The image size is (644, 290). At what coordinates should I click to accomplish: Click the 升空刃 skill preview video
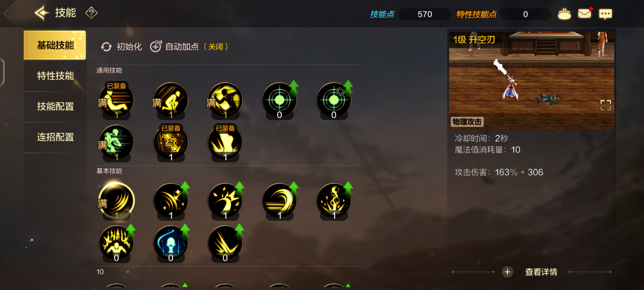pos(532,81)
